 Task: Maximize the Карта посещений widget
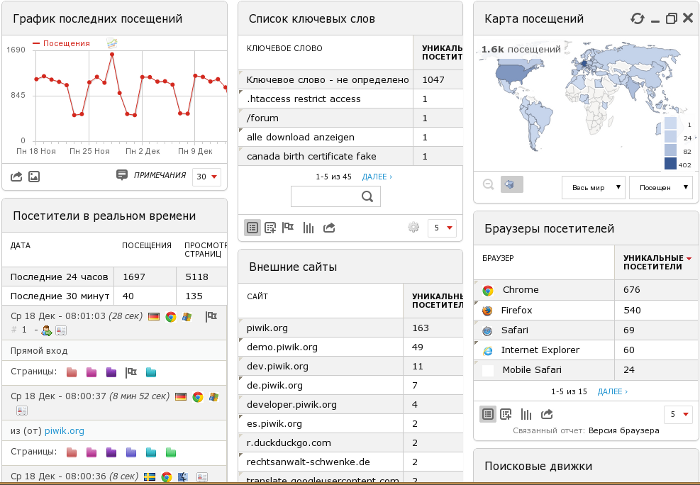[671, 18]
